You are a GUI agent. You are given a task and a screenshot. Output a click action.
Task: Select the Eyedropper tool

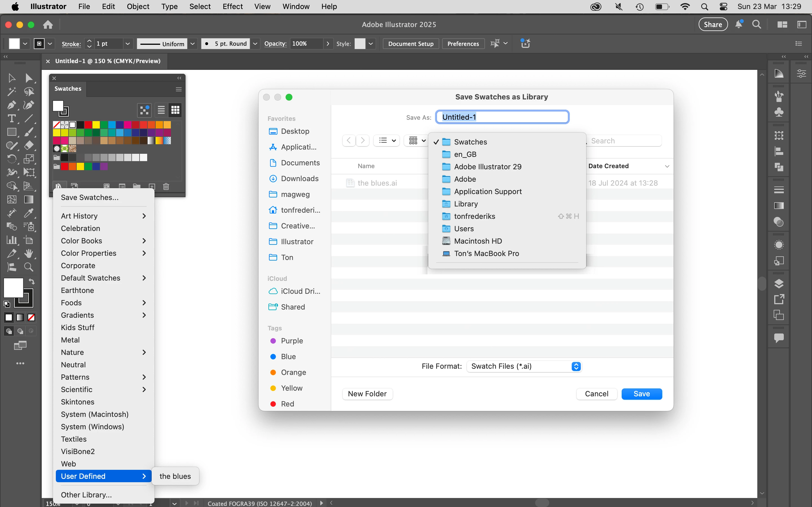(29, 213)
